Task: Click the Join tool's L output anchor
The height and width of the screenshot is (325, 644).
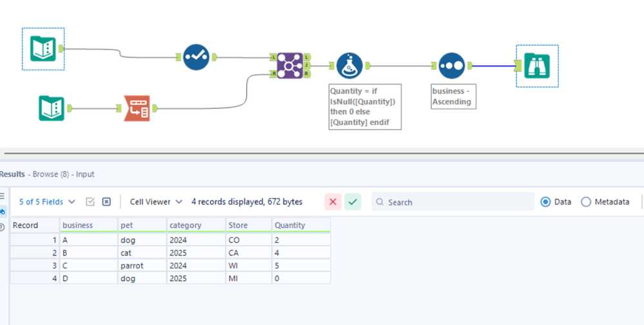Action: pos(307,57)
